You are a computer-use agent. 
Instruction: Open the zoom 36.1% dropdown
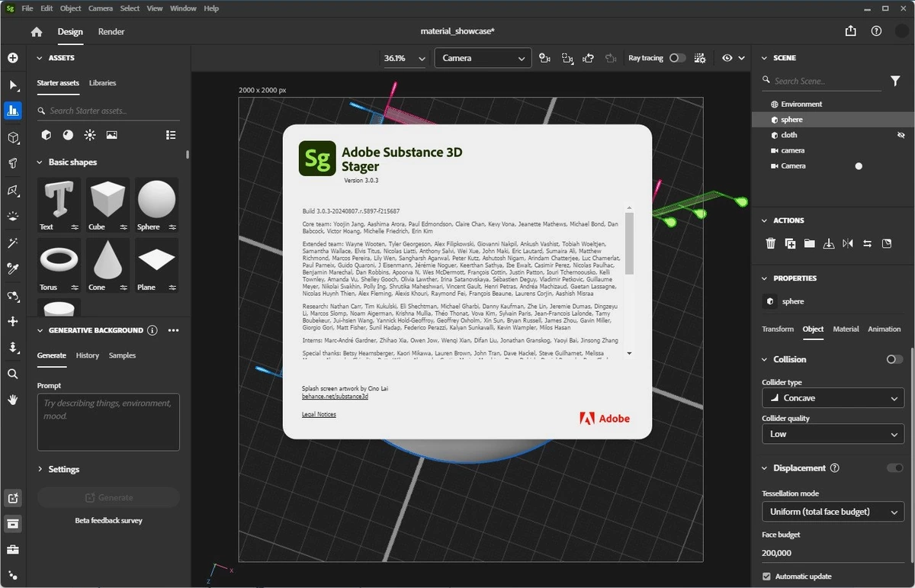[x=404, y=58]
